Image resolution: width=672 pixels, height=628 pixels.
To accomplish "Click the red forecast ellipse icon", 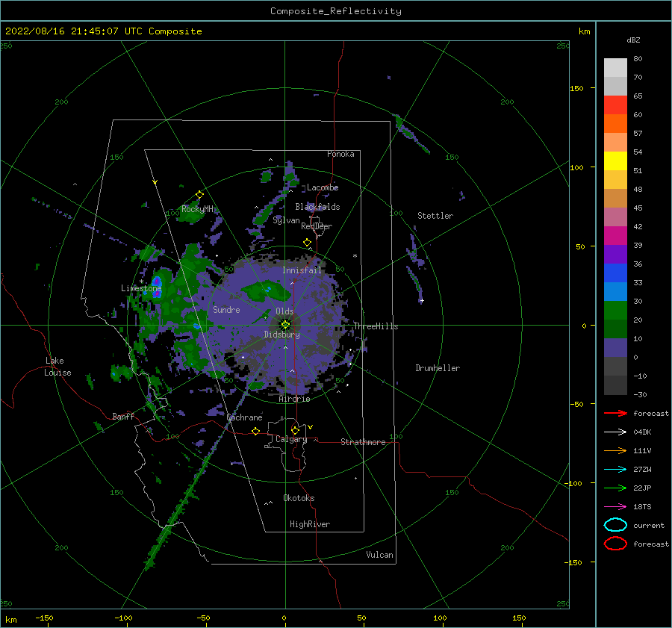I will tap(615, 544).
